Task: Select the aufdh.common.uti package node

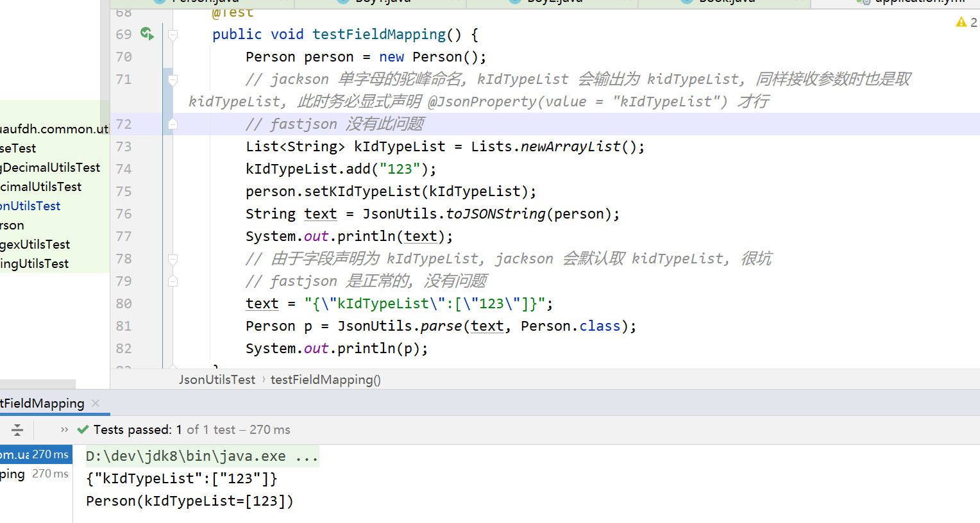Action: coord(55,129)
